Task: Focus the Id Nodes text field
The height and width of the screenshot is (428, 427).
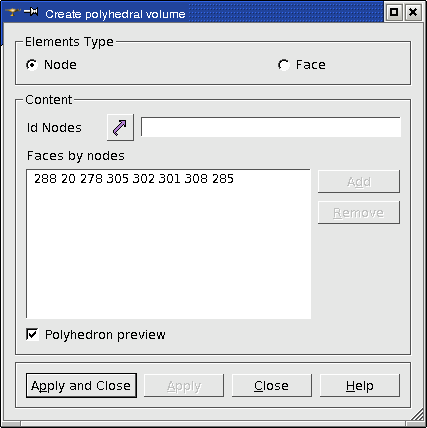Action: click(x=271, y=127)
